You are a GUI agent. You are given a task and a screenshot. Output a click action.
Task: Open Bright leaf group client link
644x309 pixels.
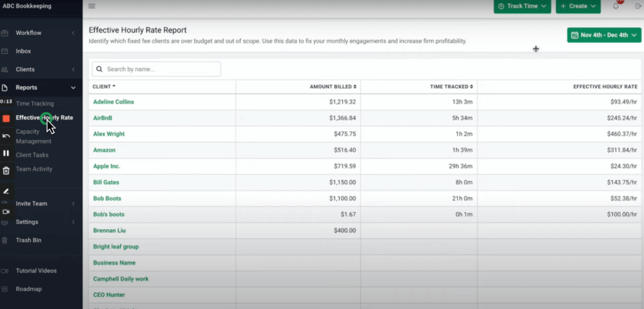point(116,247)
